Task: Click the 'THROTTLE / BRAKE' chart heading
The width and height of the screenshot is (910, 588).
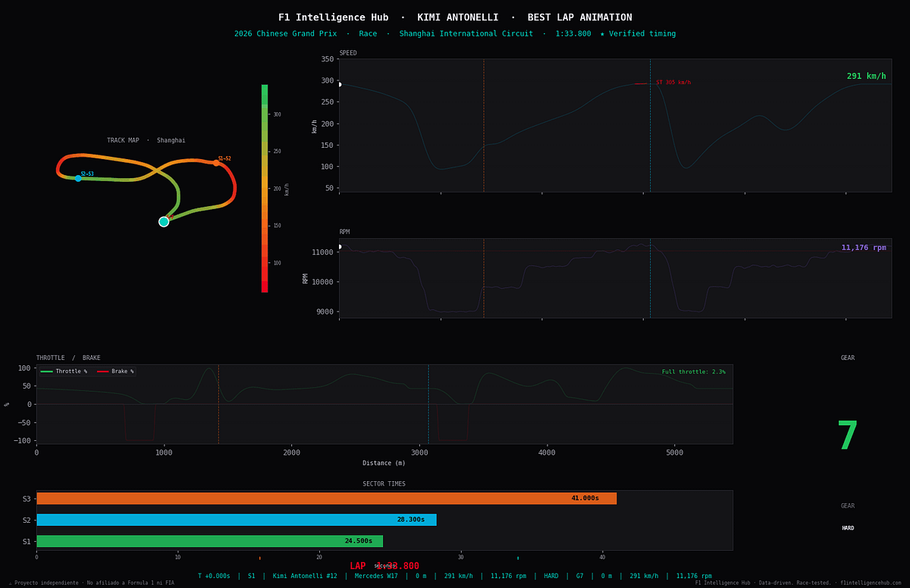Action: [68, 358]
